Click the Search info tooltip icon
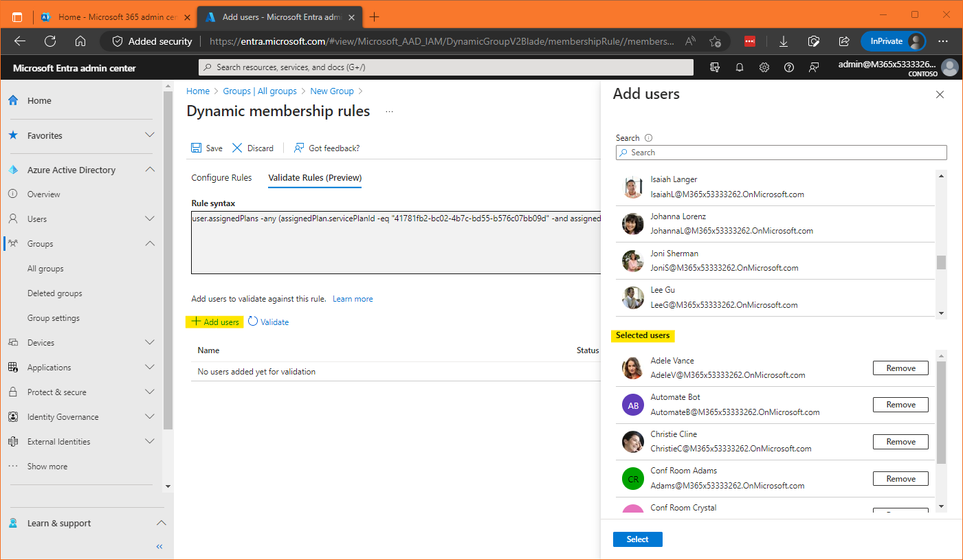 (649, 138)
